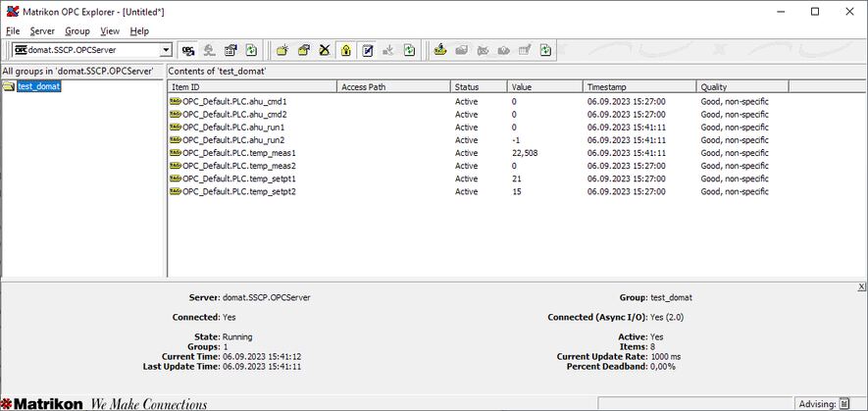
Task: Click the Connect to server toolbar icon
Action: coord(187,50)
